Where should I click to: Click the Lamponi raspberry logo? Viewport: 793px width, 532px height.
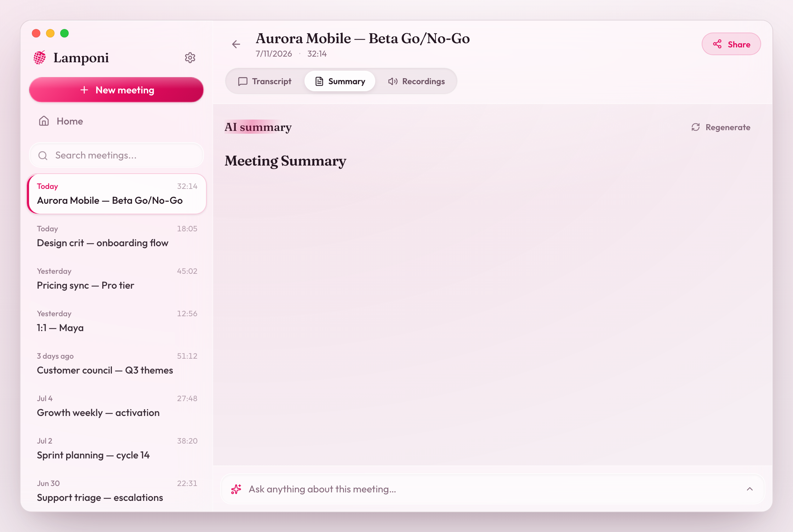click(x=40, y=58)
